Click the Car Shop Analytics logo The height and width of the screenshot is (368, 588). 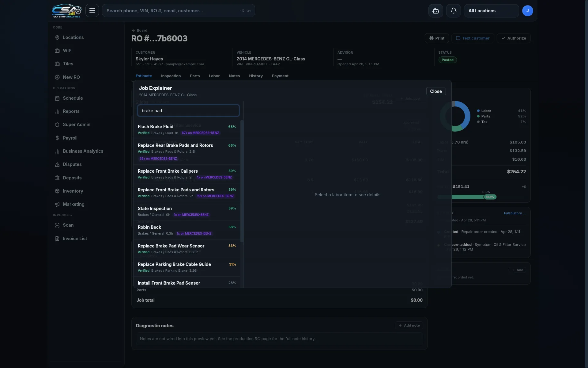[x=67, y=11]
